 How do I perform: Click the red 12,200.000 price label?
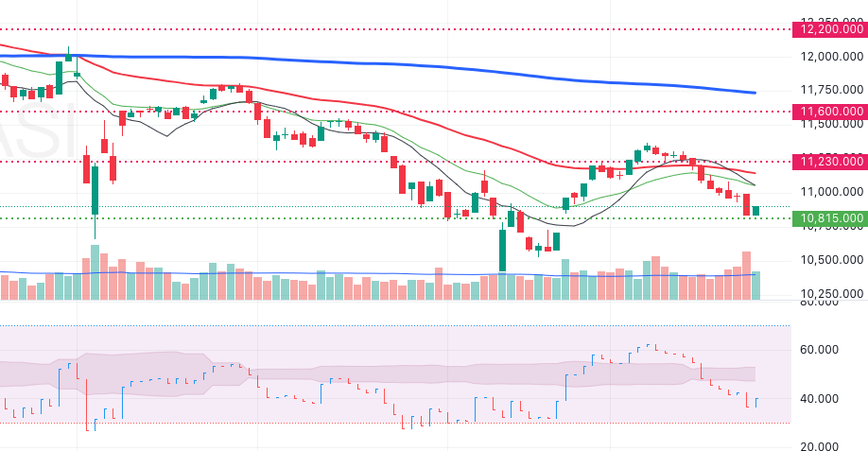831,29
